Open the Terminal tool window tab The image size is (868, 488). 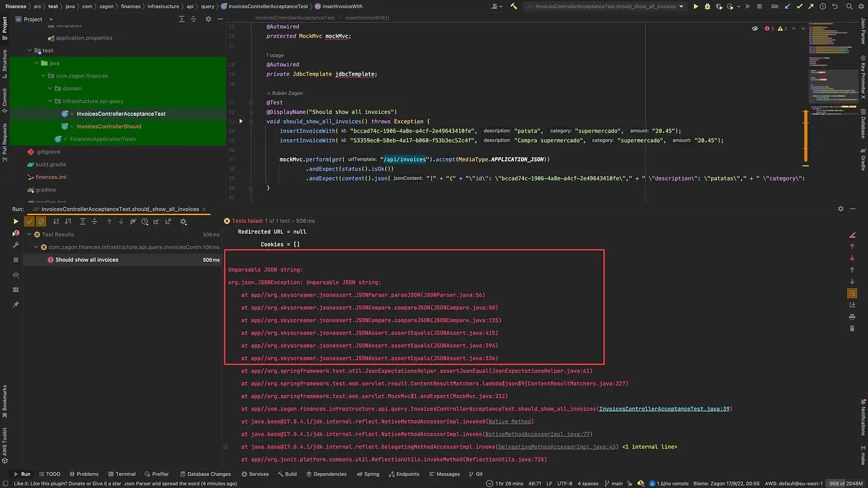tap(121, 474)
